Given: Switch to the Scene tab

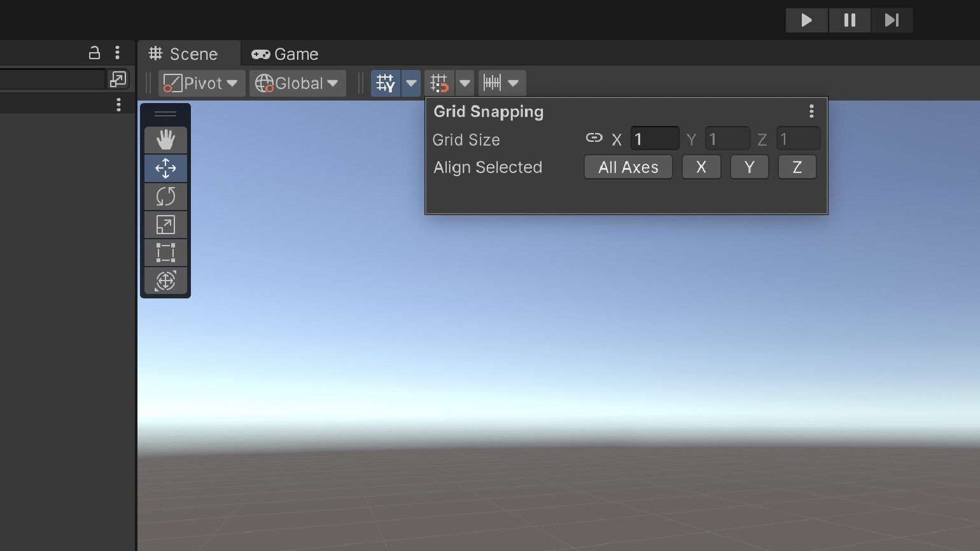Looking at the screenshot, I should [x=184, y=54].
